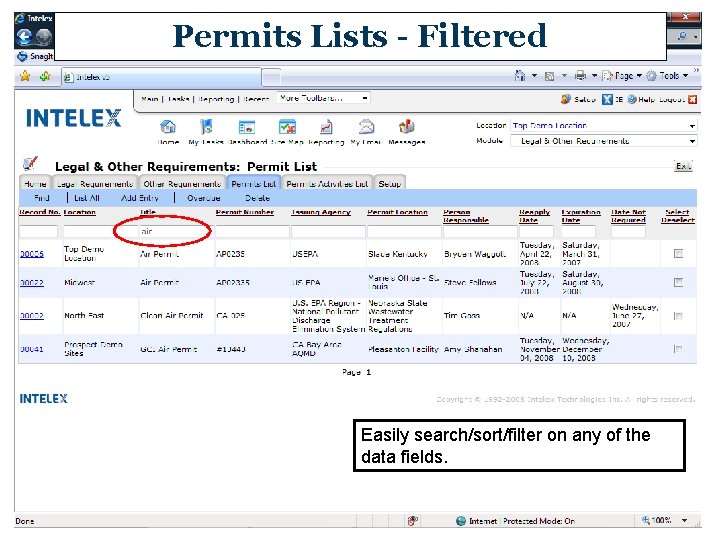
Task: Open record link 00022
Action: pos(32,282)
